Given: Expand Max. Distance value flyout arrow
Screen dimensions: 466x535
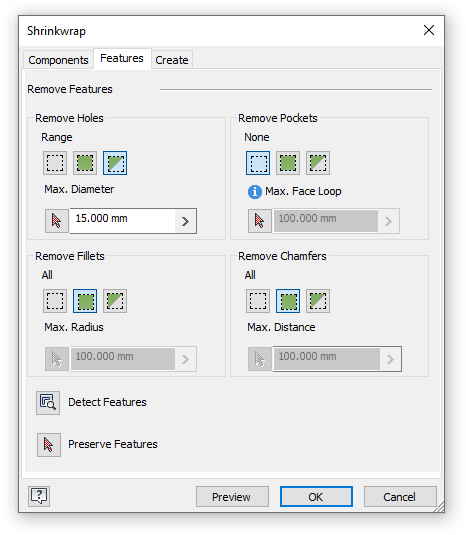Looking at the screenshot, I should (390, 359).
